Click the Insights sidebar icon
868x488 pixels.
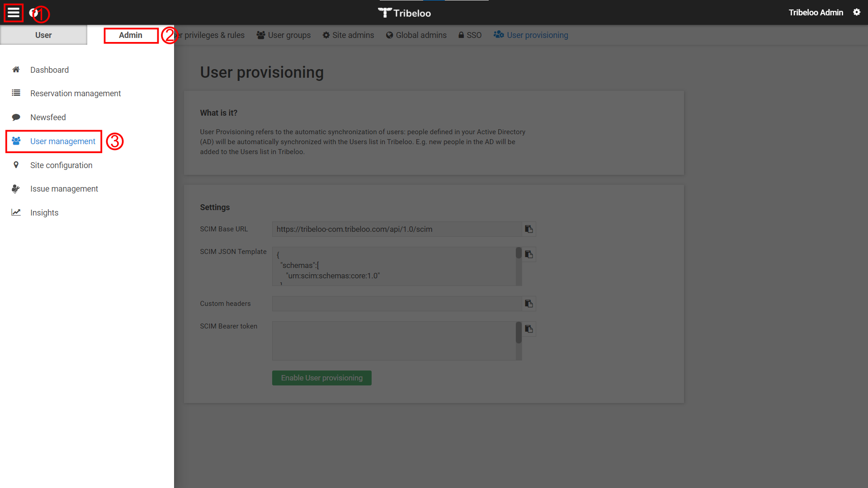tap(16, 213)
